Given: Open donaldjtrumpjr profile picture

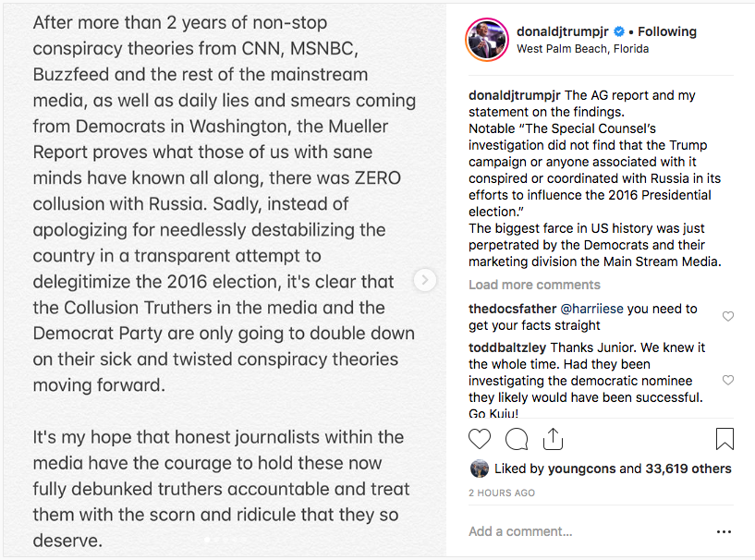Looking at the screenshot, I should (x=487, y=40).
